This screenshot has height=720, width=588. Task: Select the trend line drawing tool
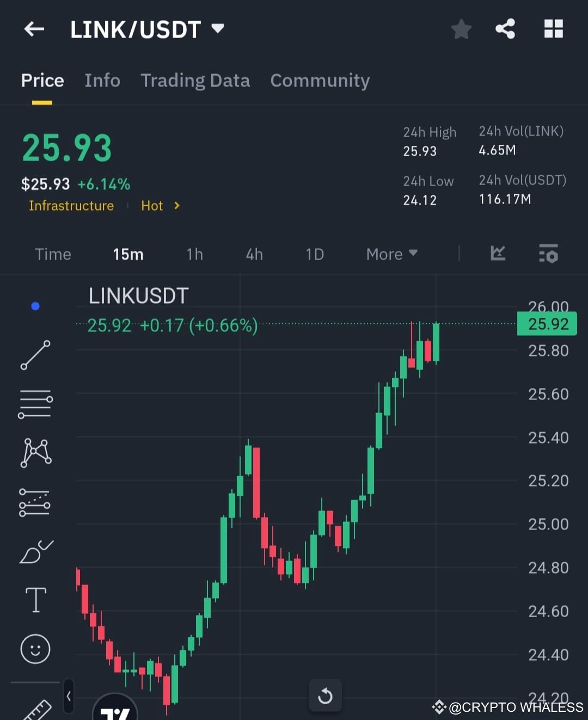[x=35, y=355]
